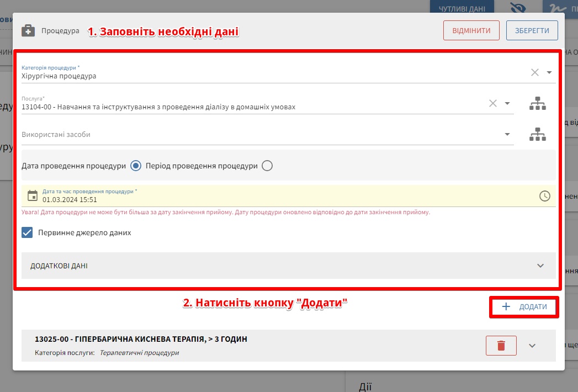The image size is (578, 392).
Task: Expand the 13025-00 procedure entry chevron
Action: click(x=532, y=346)
